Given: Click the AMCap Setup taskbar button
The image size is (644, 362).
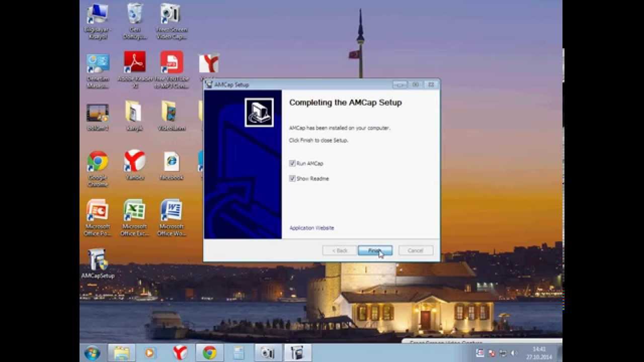Looking at the screenshot, I should (x=298, y=353).
